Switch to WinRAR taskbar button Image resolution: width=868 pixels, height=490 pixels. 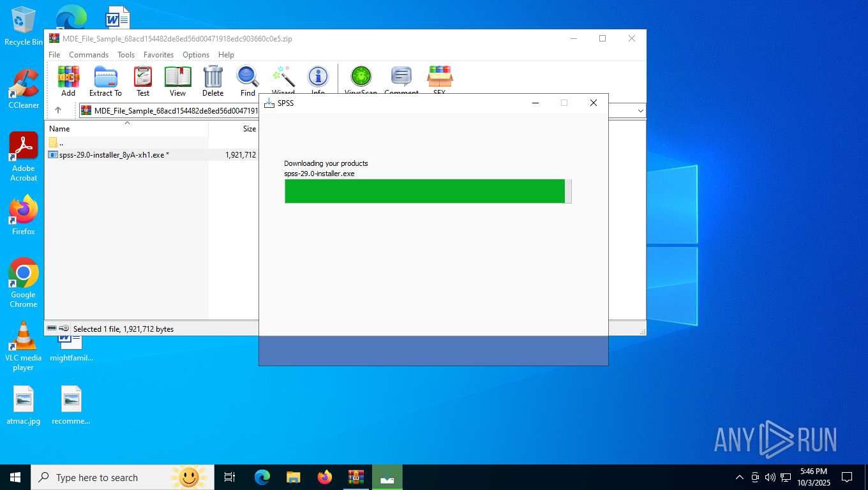(x=356, y=477)
